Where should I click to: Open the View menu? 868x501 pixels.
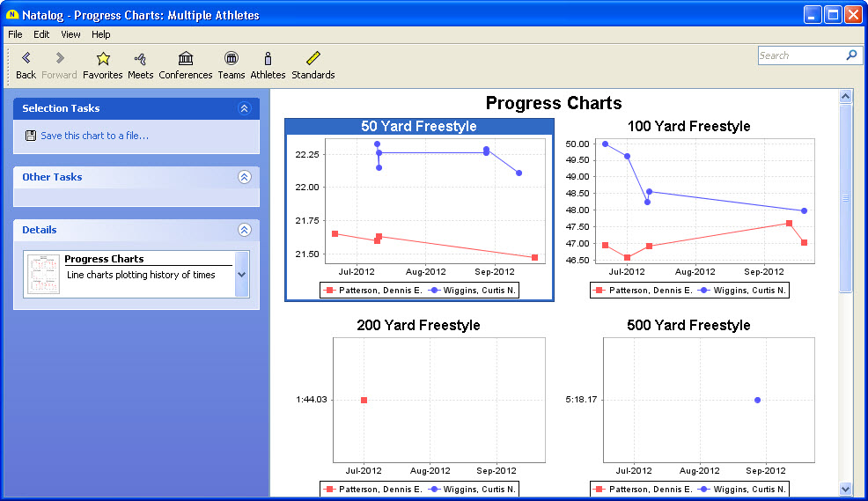[x=70, y=34]
